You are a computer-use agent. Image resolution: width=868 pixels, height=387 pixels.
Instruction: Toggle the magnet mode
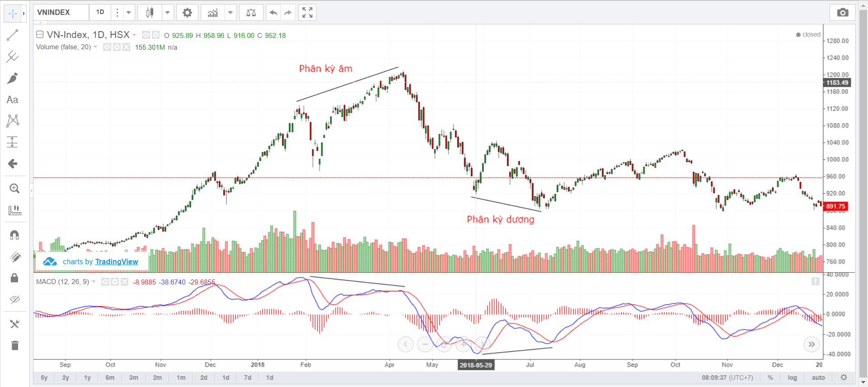click(x=14, y=235)
